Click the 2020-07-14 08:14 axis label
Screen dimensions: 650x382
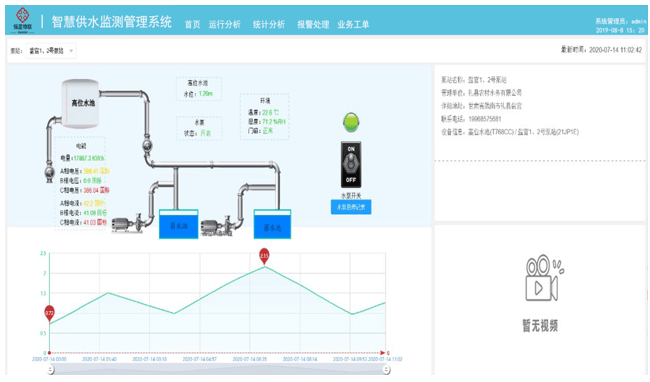point(300,359)
